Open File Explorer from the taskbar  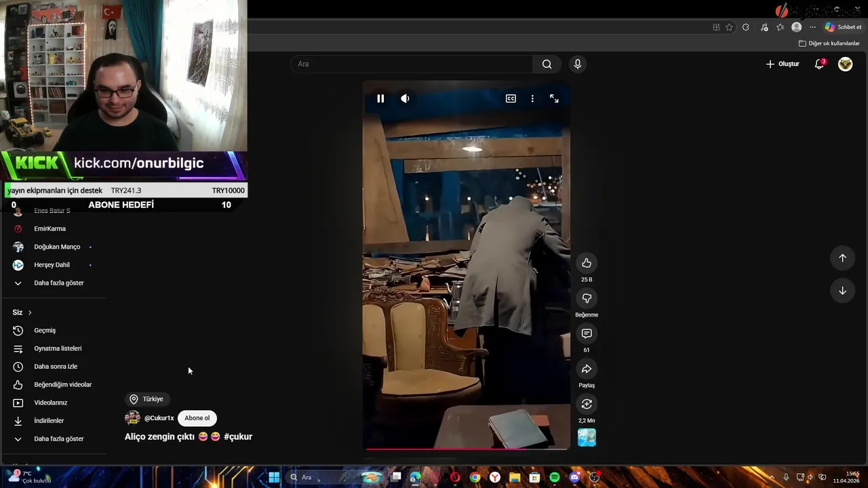[x=515, y=477]
